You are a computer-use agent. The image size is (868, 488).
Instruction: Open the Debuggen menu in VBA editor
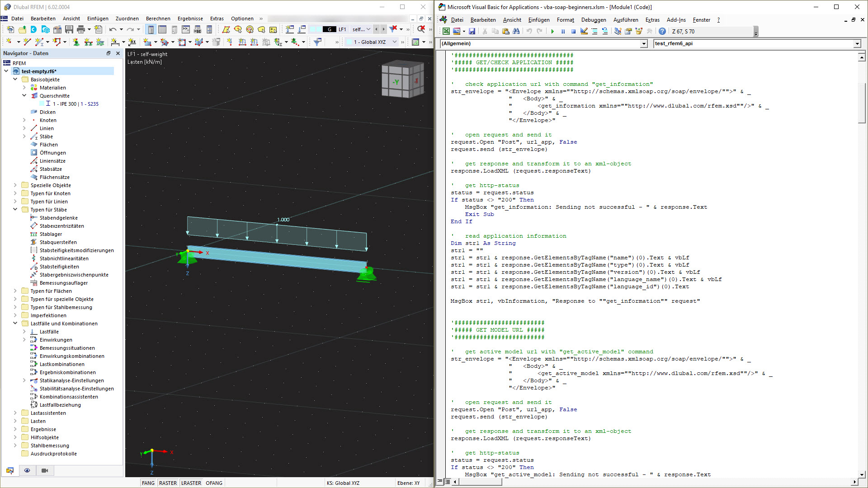(593, 20)
